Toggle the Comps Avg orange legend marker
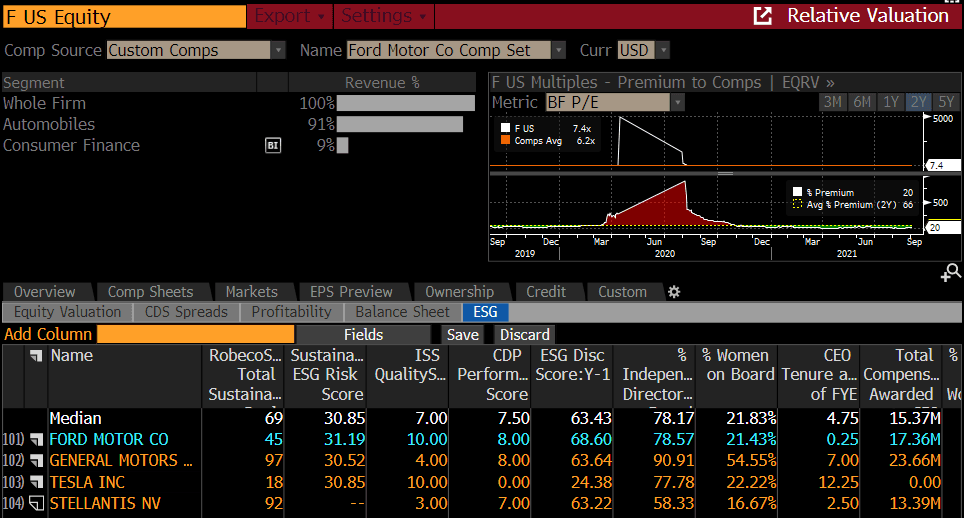Screen dimensions: 964x518 point(505,140)
